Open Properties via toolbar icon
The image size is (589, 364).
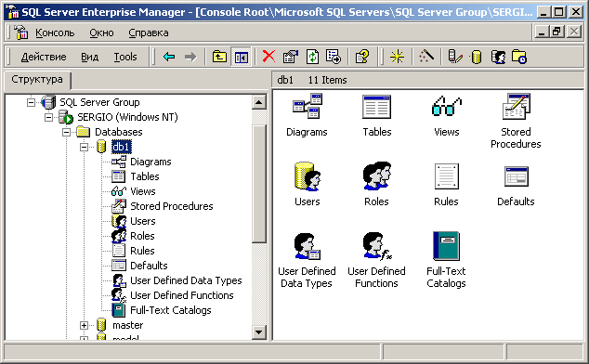point(291,57)
